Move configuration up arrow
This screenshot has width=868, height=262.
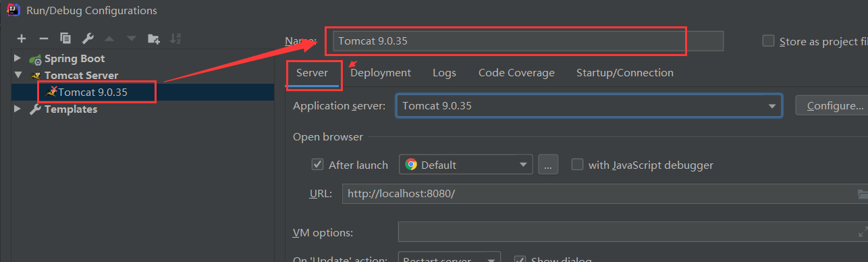coord(109,38)
